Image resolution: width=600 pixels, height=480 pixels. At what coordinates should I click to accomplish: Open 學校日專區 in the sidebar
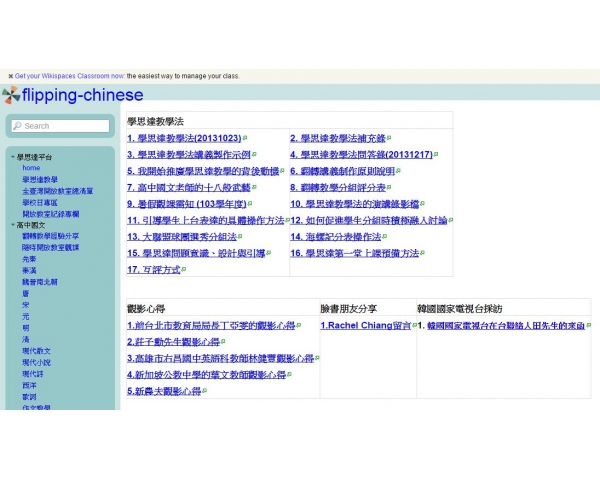pos(40,202)
